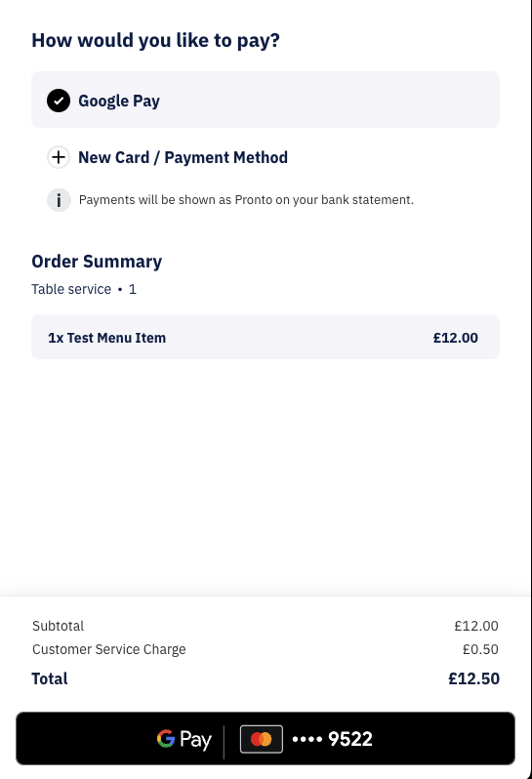Click the info icon beside bank statement note

[x=59, y=200]
